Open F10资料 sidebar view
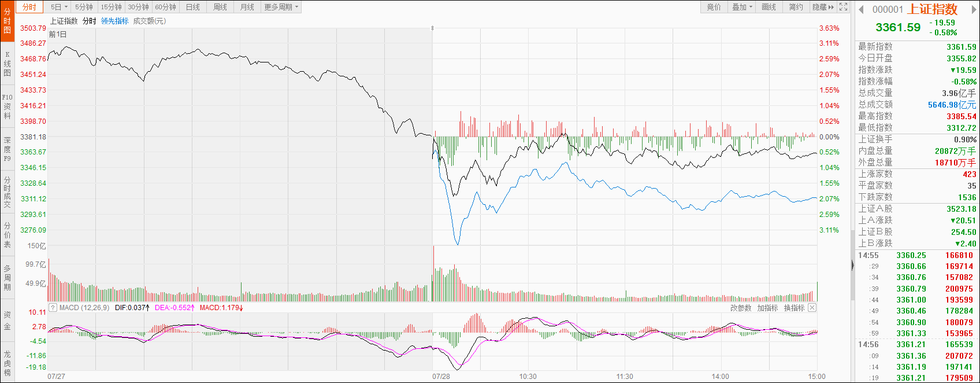Screen dimensions: 980x383 click(7, 106)
